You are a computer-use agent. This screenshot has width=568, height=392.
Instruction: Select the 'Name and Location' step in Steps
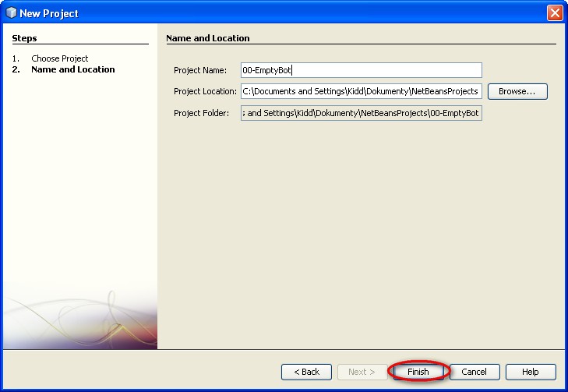point(73,69)
